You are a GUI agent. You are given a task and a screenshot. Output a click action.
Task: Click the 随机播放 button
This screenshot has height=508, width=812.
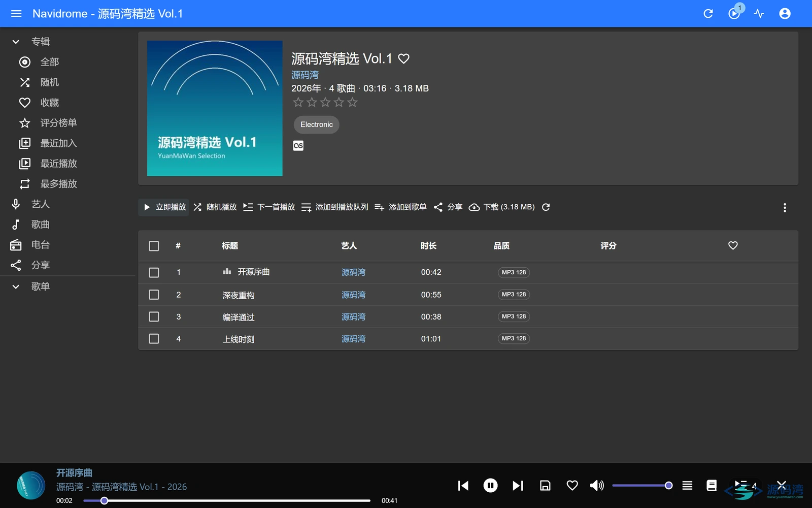pos(215,207)
